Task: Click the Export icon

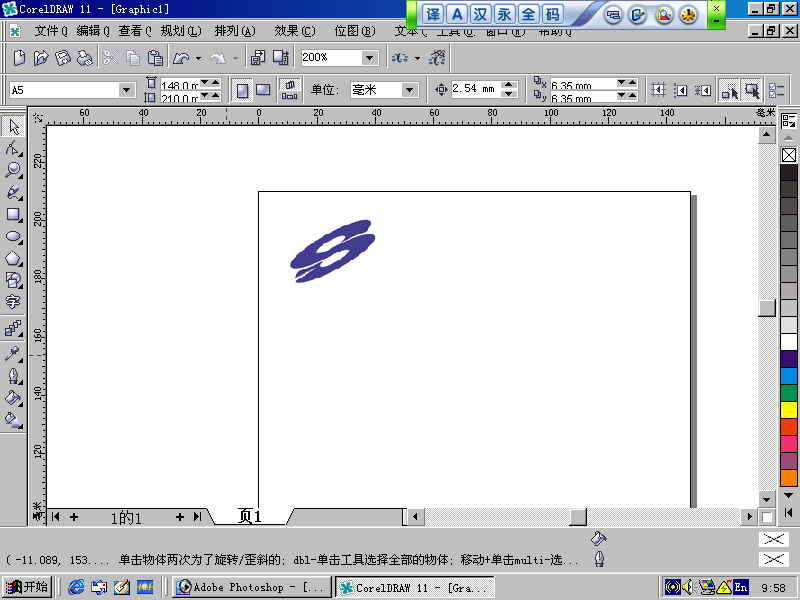Action: pyautogui.click(x=281, y=58)
